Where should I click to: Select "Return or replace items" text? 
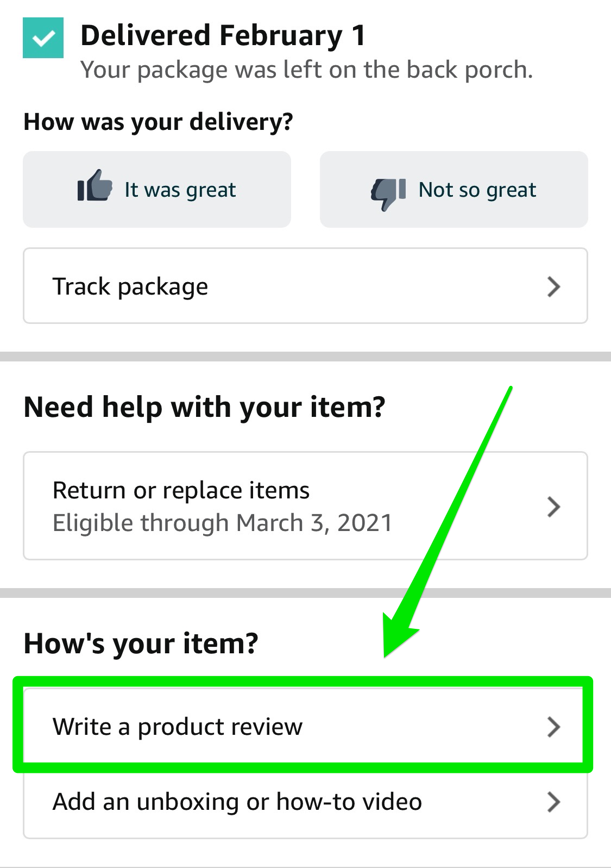click(x=181, y=490)
